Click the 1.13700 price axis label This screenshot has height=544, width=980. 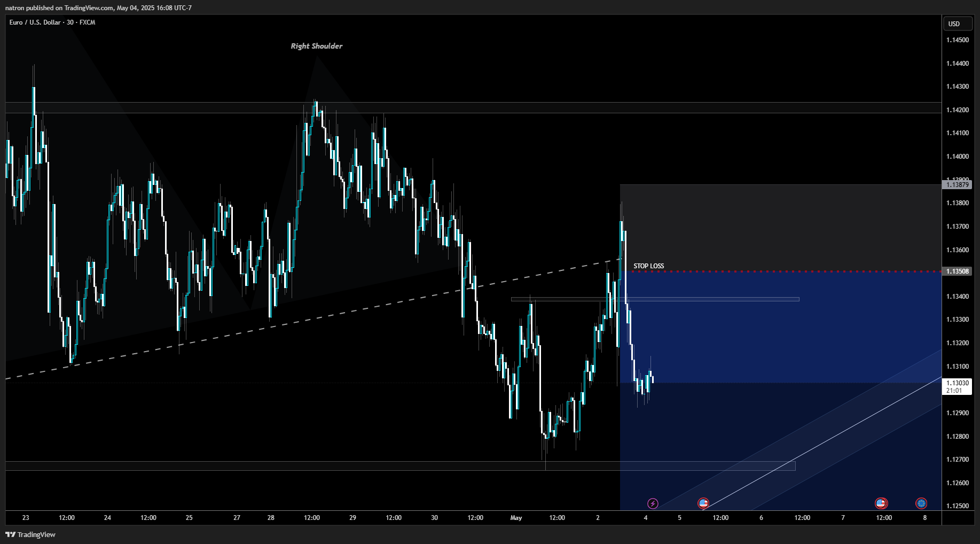tap(958, 227)
